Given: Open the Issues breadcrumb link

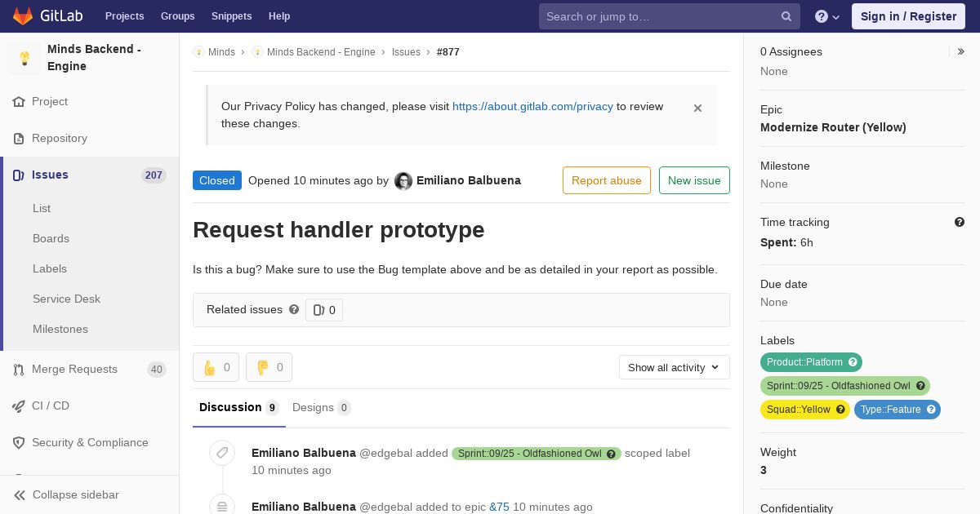Looking at the screenshot, I should click(406, 52).
